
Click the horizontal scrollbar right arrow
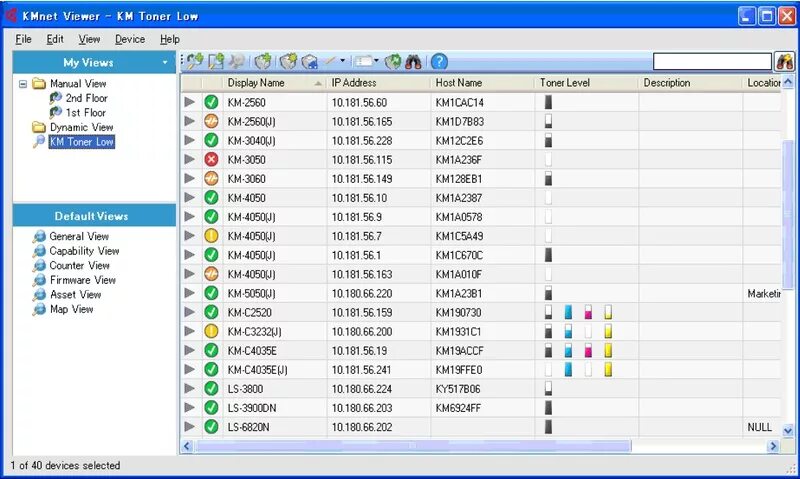(773, 446)
